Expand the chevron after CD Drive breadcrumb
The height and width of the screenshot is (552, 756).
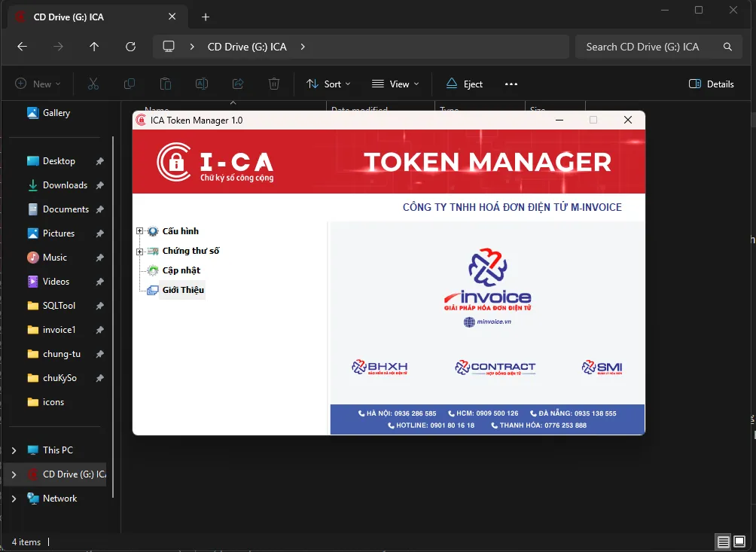pyautogui.click(x=303, y=47)
